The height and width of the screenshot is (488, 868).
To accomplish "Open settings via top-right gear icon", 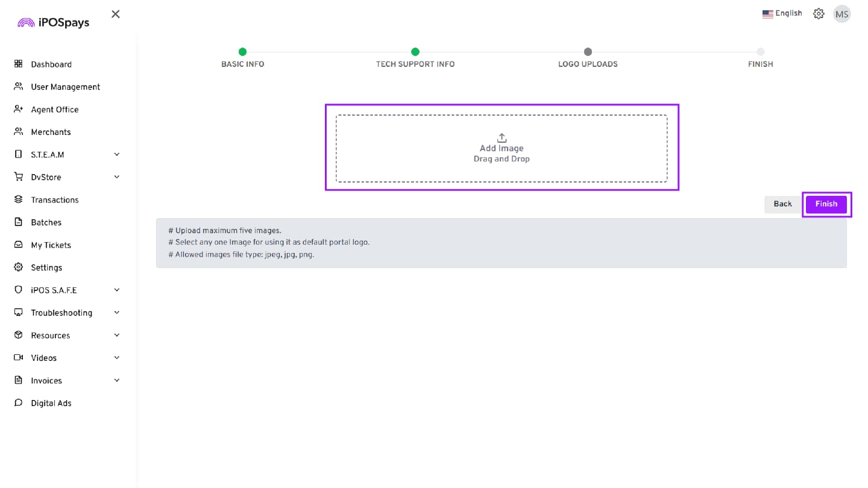I will tap(818, 14).
